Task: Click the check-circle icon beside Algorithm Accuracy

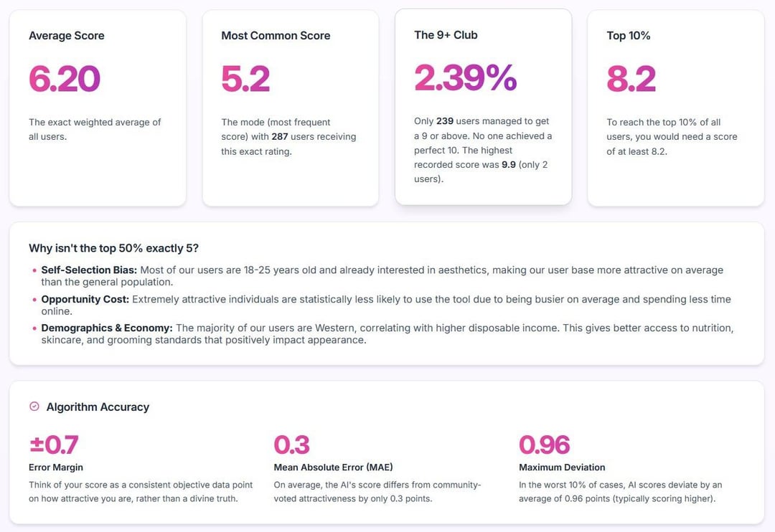Action: pyautogui.click(x=34, y=407)
